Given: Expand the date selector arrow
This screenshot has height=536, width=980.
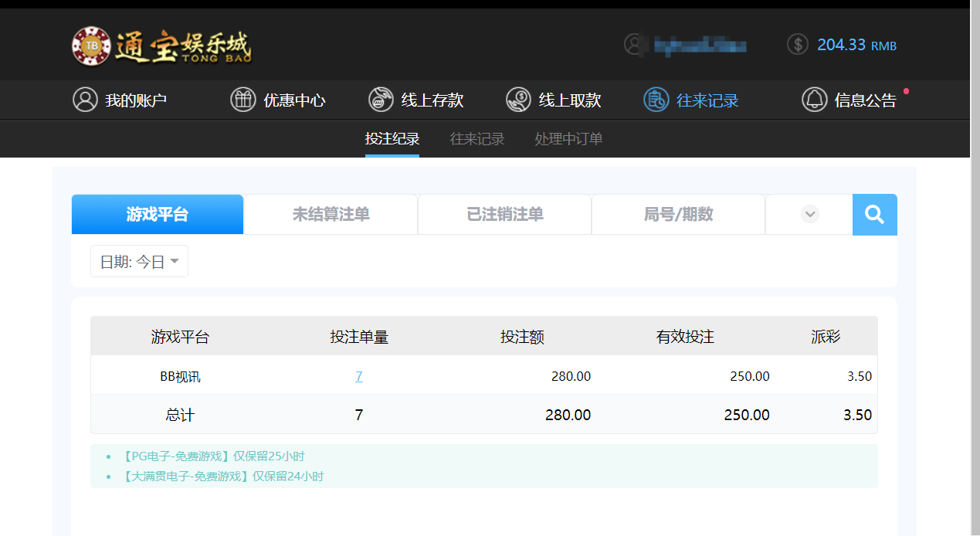Looking at the screenshot, I should (175, 261).
